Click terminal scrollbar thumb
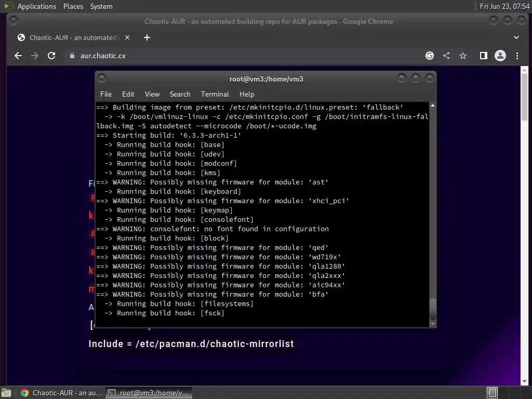The image size is (532, 399). 433,309
